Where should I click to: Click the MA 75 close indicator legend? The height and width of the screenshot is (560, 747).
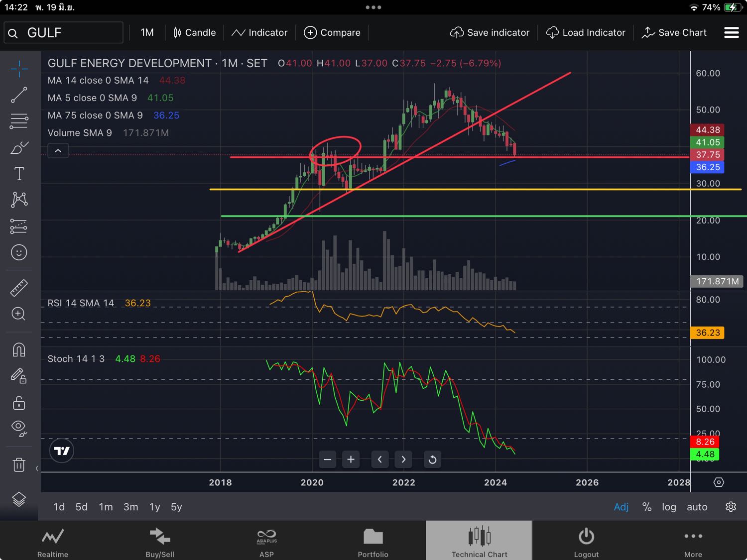coord(114,115)
